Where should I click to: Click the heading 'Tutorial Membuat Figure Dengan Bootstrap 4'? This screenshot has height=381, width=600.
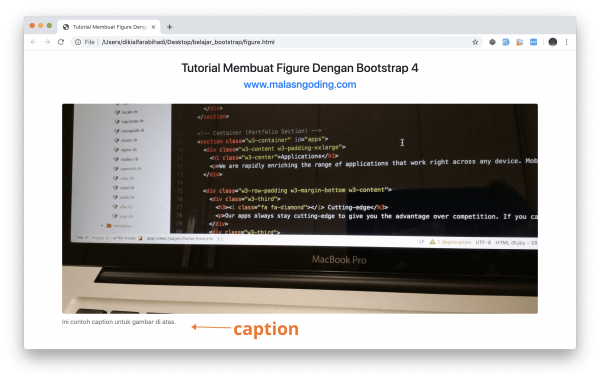[x=300, y=68]
